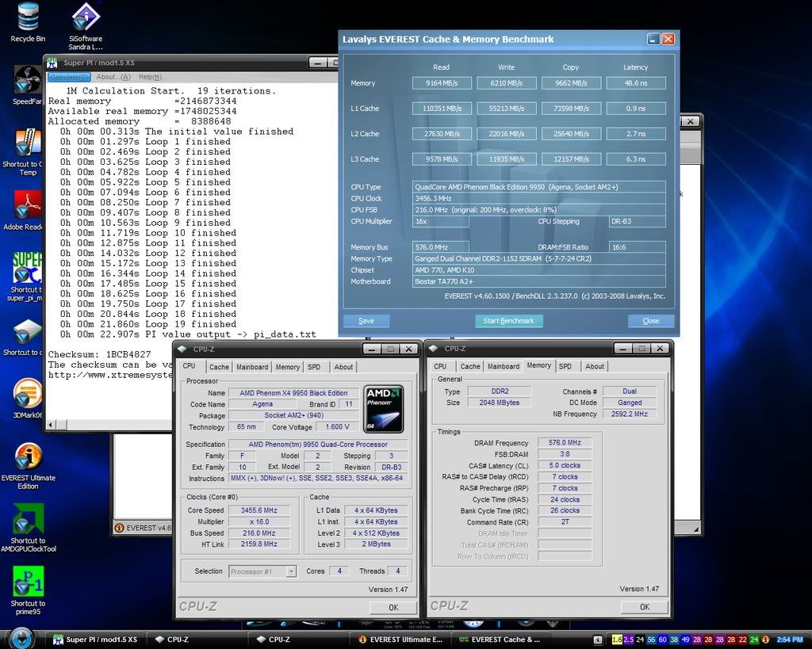
Task: Click the NB Frequency 2592.2 MHz value
Action: pos(629,414)
